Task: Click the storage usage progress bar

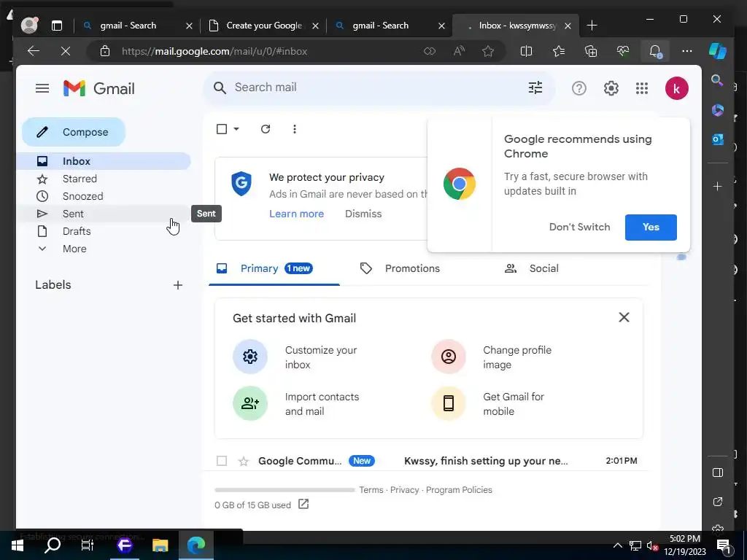Action: (285, 490)
